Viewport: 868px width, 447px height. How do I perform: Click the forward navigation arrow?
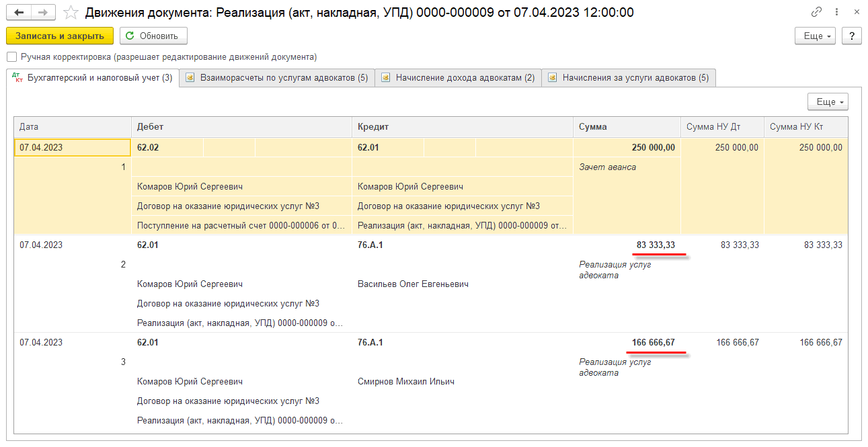click(x=43, y=13)
